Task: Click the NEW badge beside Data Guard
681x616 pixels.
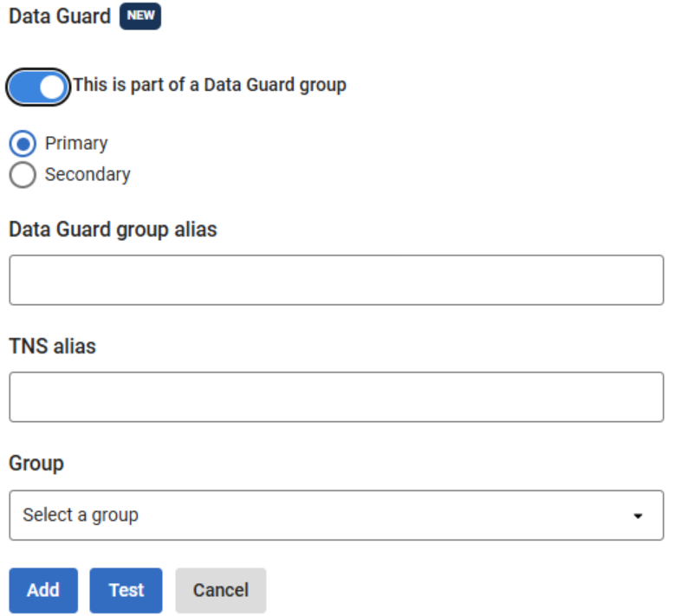Action: click(140, 16)
